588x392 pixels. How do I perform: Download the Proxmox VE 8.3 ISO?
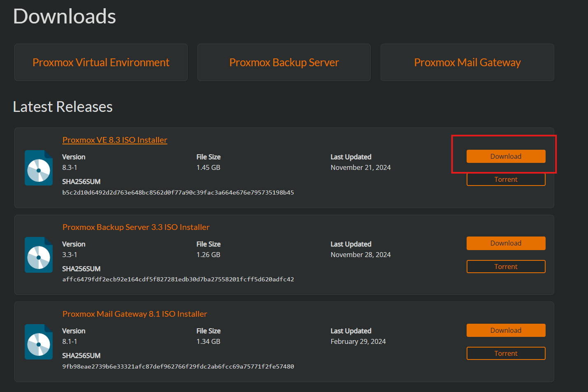[x=506, y=156]
